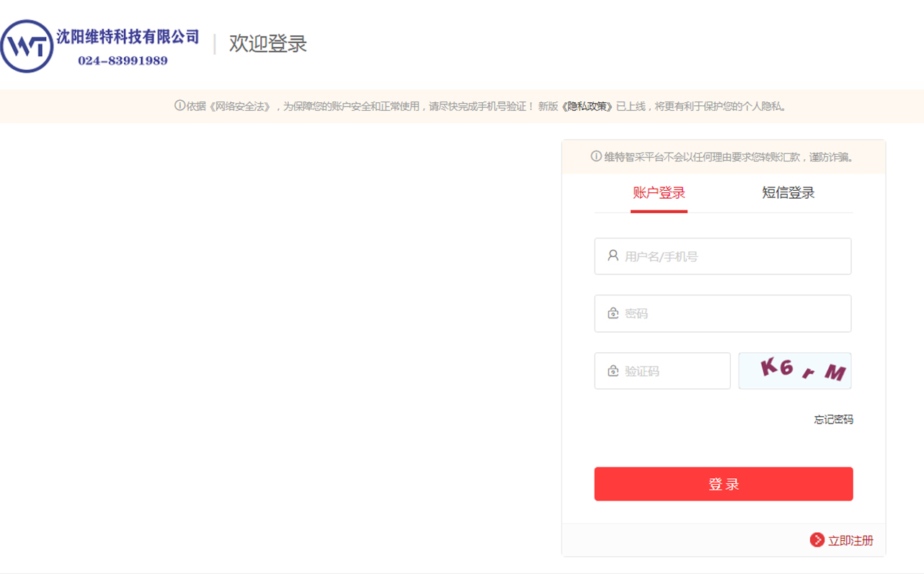Switch to the 账户登录 tab

(x=659, y=193)
